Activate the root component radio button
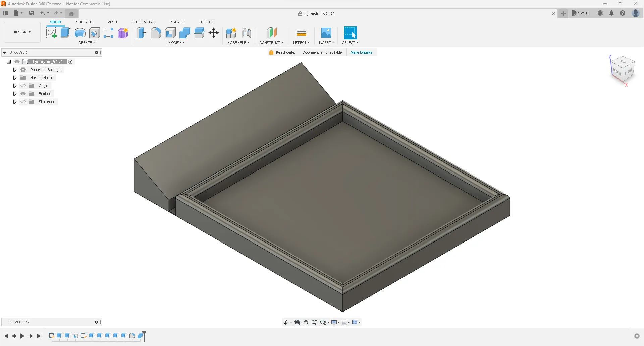This screenshot has width=644, height=346. tap(70, 62)
